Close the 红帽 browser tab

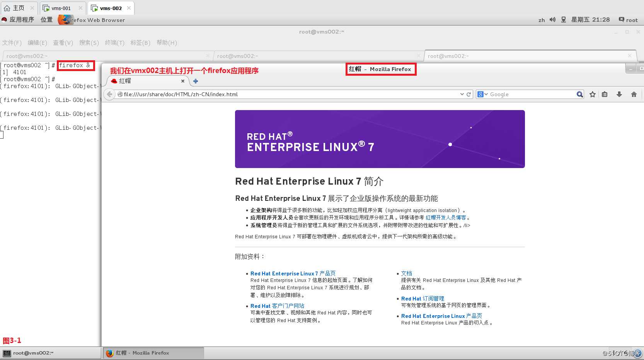coord(183,81)
